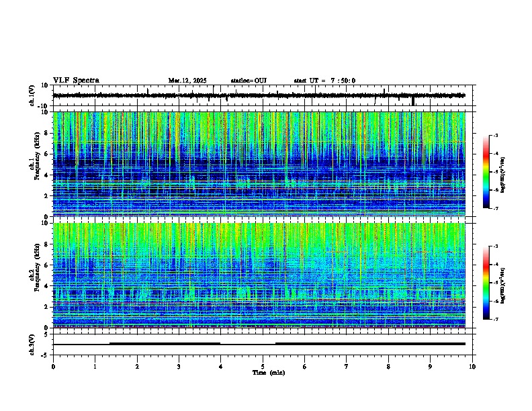Click the "5" tick on the Time axis

point(263,367)
